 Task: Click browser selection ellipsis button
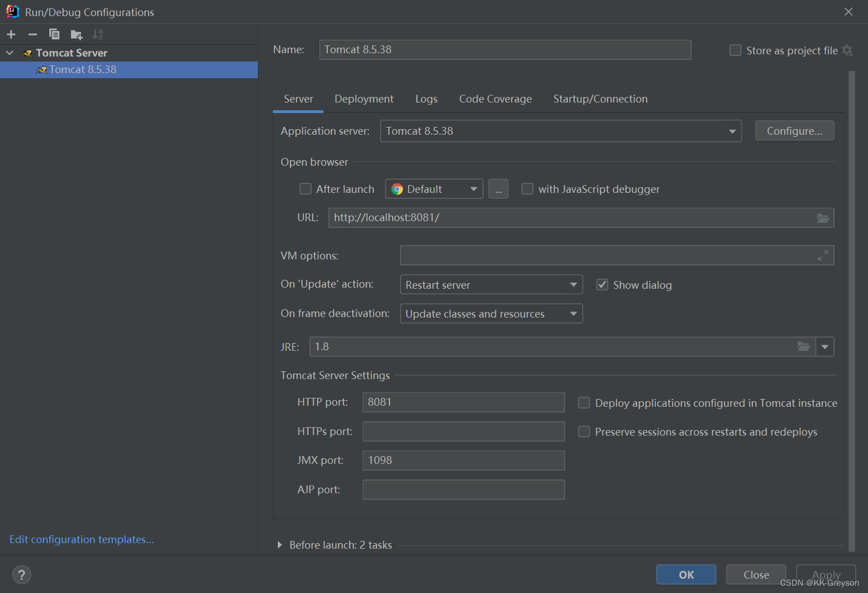click(x=498, y=189)
